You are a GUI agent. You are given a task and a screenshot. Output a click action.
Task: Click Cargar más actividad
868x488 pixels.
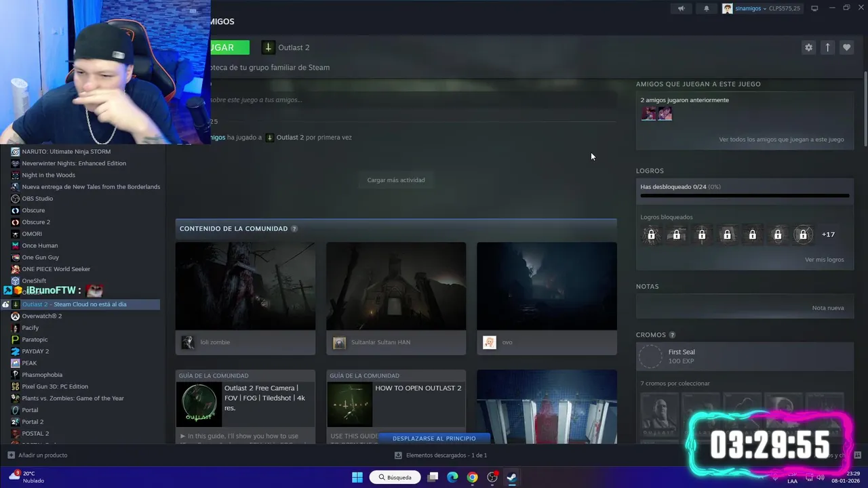[x=396, y=180]
